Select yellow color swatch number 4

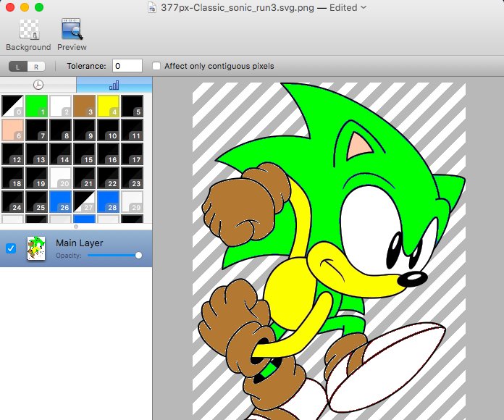click(x=109, y=106)
